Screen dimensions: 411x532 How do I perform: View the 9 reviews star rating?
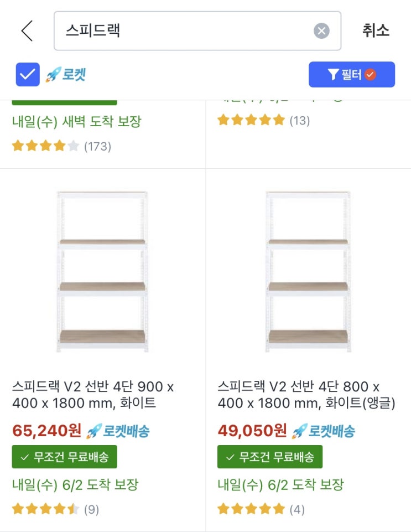click(x=46, y=509)
